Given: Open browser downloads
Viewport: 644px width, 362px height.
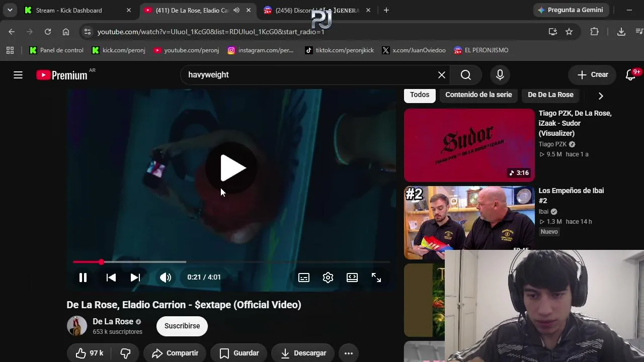Looking at the screenshot, I should click(x=621, y=32).
